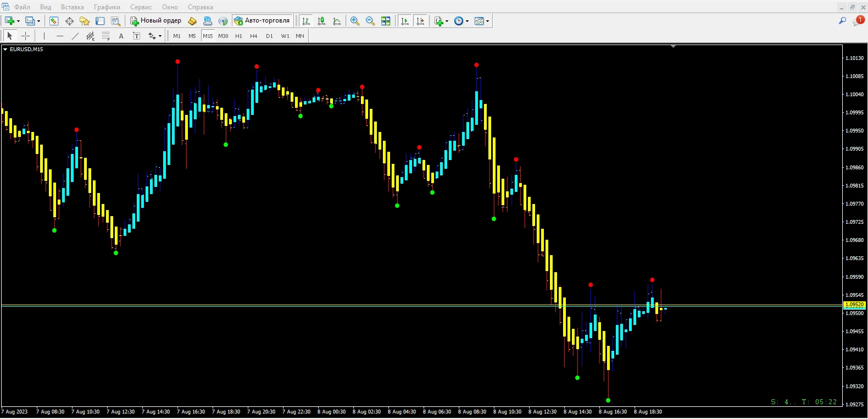Toggle the Авто-торговля button

point(262,21)
